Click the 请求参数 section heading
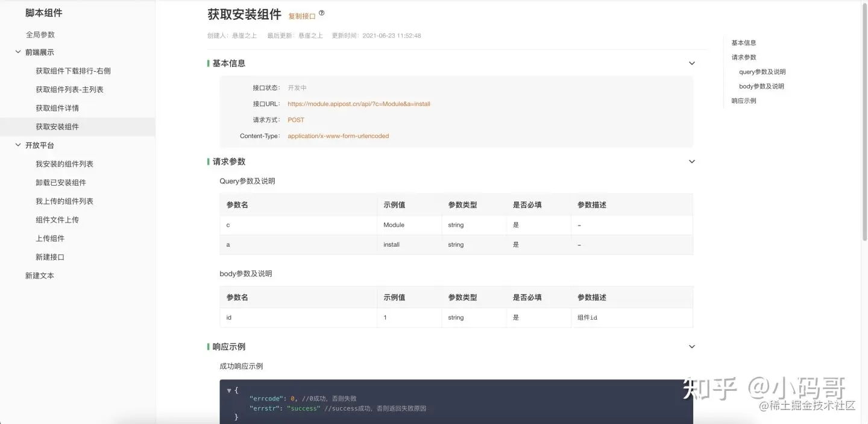 tap(229, 162)
